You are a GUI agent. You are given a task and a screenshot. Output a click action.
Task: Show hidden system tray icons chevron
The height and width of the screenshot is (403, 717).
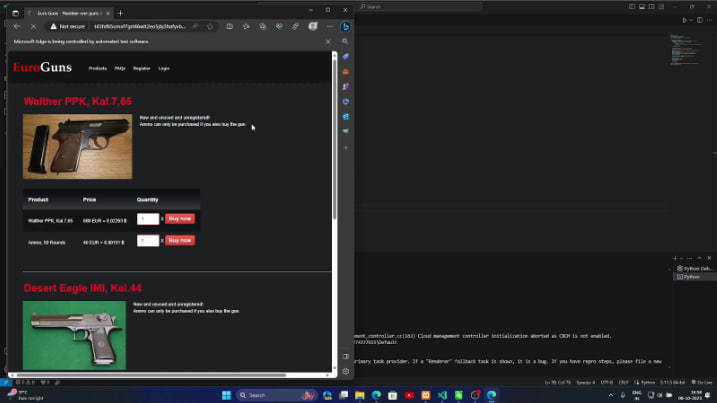click(x=610, y=395)
